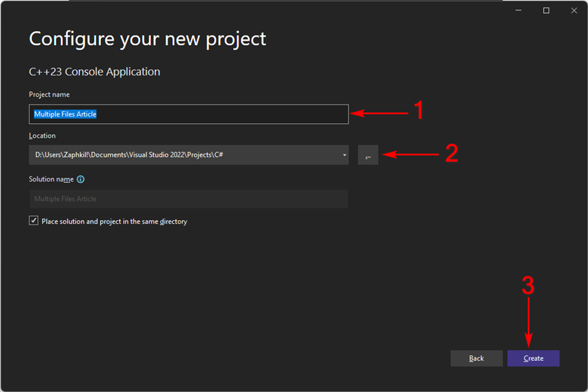Select the Location path combo box text

pos(129,154)
